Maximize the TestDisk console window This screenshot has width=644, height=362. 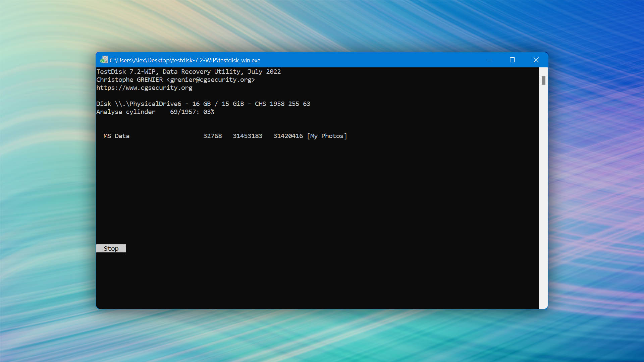[512, 60]
